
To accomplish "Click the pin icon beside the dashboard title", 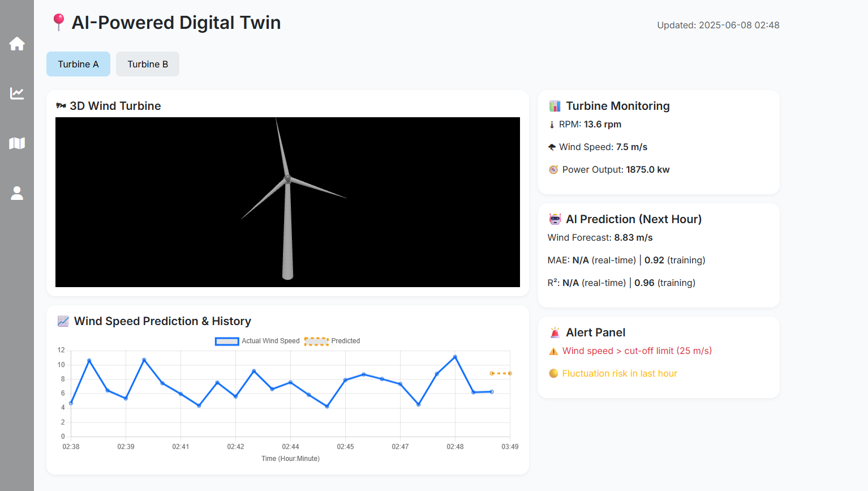I will (x=58, y=22).
